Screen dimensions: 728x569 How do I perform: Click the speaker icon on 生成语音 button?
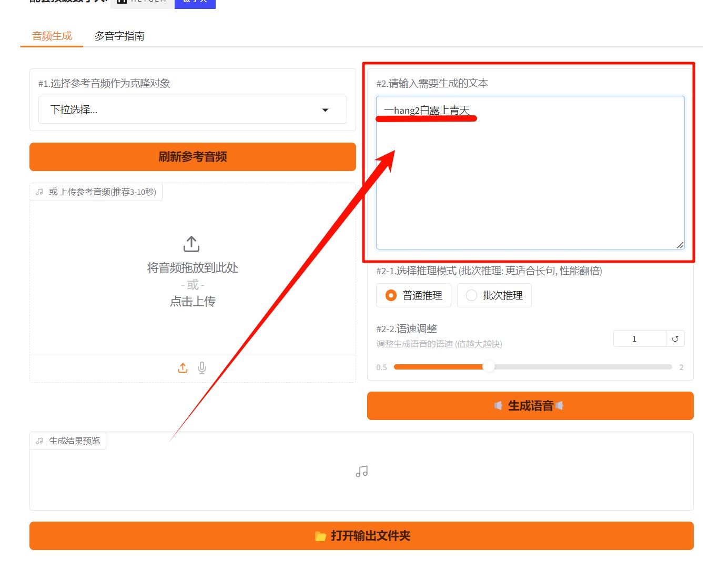click(498, 406)
